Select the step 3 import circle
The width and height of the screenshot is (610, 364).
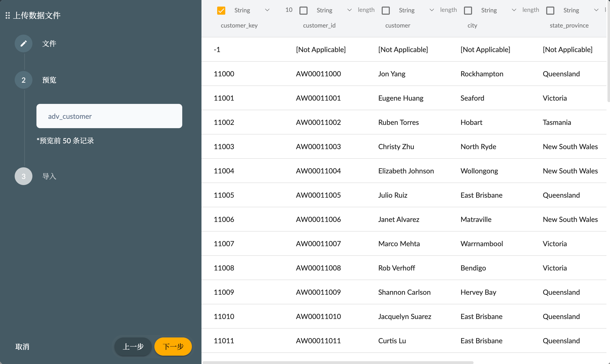[x=24, y=176]
